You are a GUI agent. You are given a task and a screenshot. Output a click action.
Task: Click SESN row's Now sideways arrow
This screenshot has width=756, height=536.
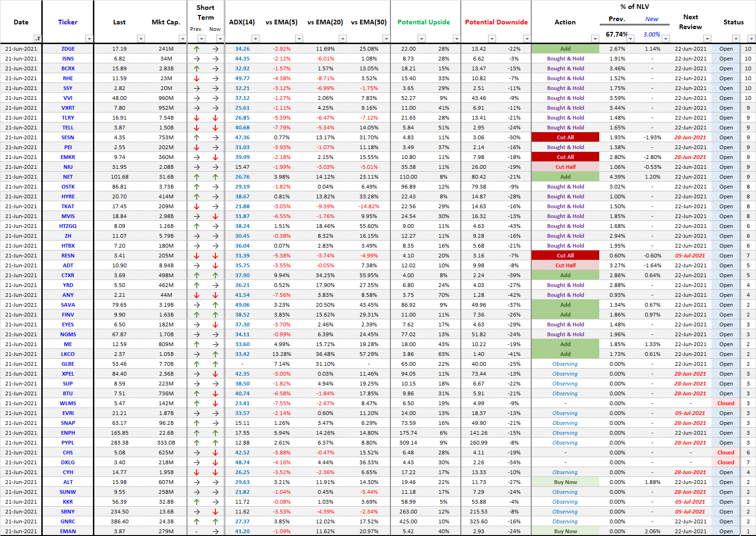point(215,137)
